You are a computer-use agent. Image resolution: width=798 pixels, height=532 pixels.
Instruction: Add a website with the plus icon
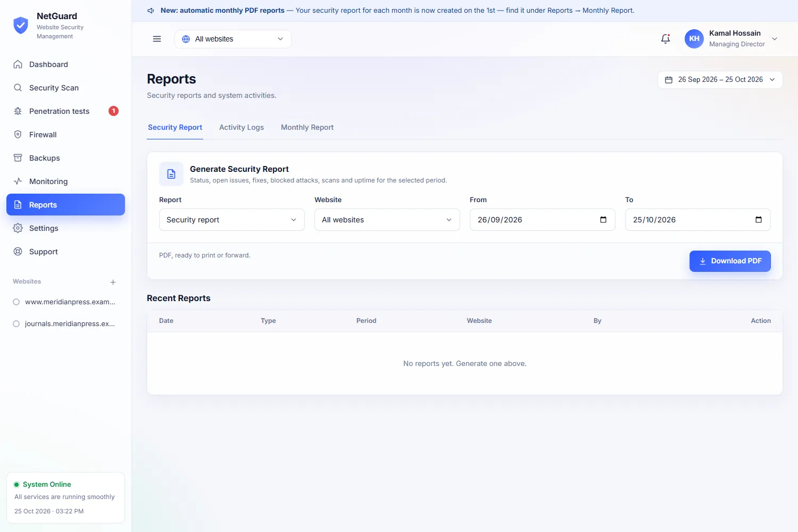click(113, 282)
